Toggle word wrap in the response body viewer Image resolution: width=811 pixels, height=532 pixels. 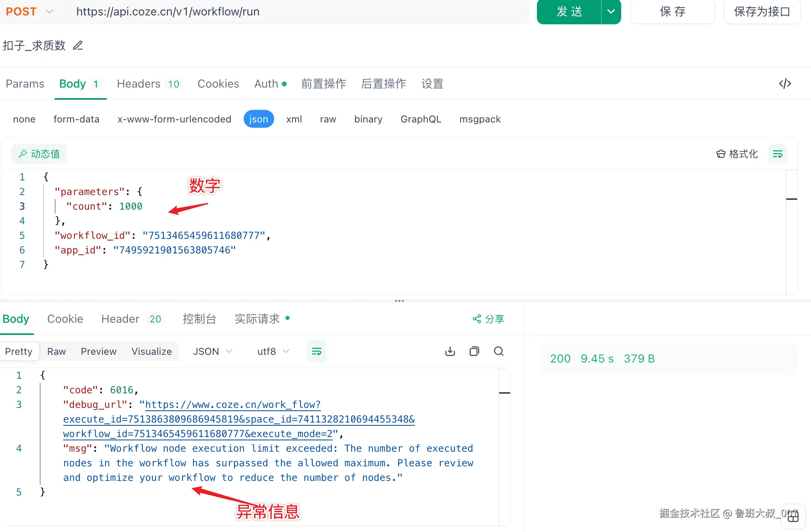316,351
